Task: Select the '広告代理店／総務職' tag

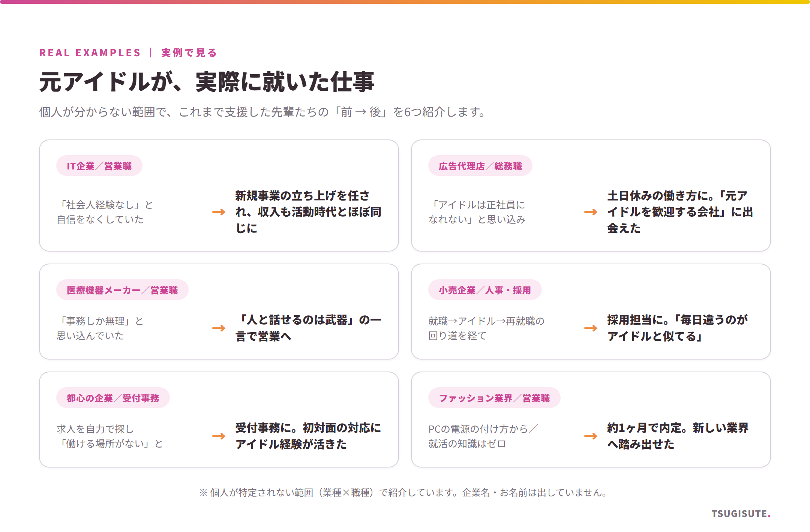Action: pyautogui.click(x=480, y=166)
